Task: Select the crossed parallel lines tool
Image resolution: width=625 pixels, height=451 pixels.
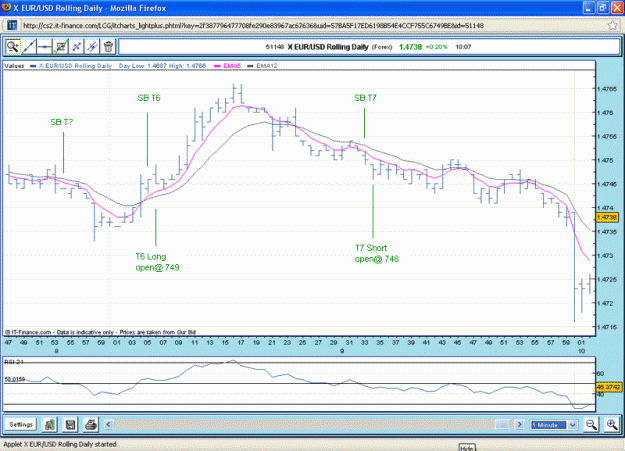Action: click(92, 47)
